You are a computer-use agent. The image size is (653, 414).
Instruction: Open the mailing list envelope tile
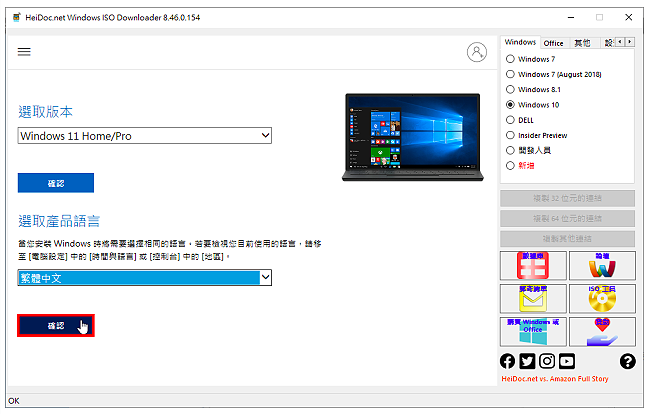[x=533, y=298]
